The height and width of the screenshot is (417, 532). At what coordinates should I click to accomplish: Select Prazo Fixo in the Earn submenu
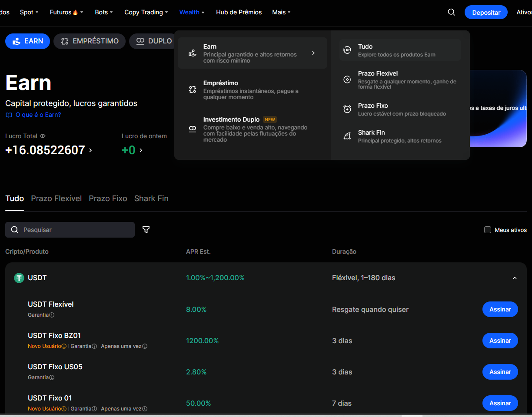400,109
